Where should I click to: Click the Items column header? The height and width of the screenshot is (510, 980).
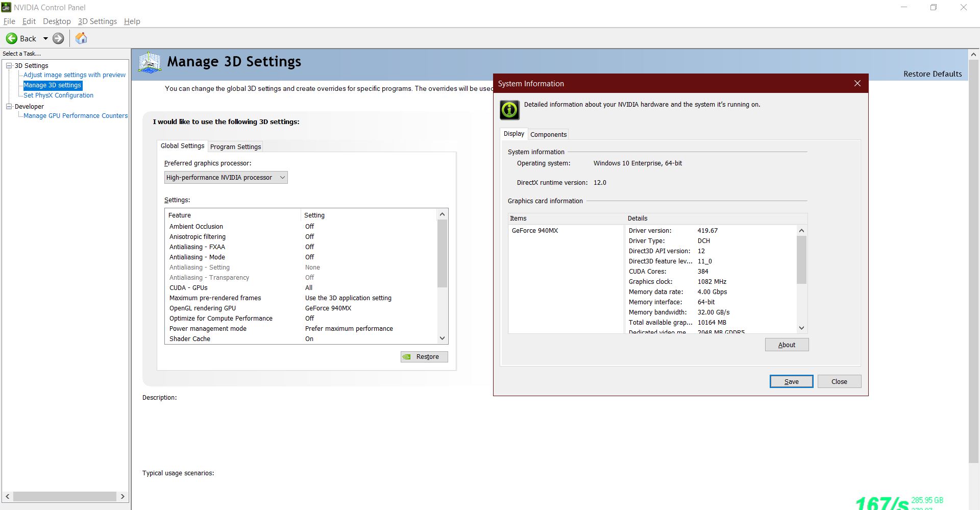click(567, 218)
